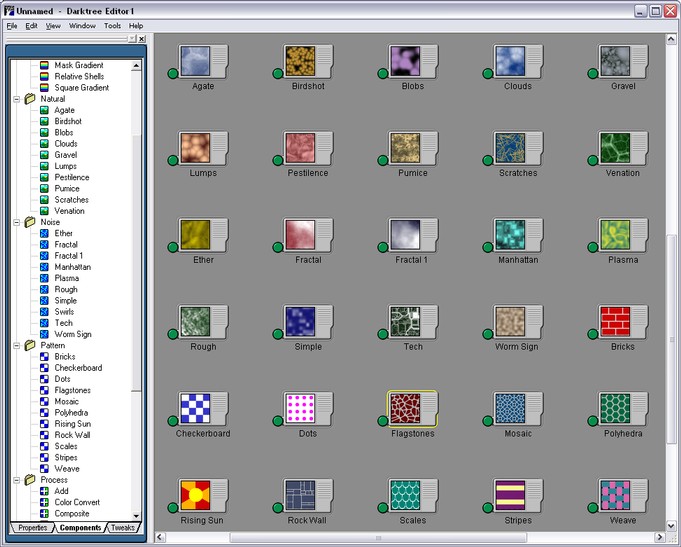Select the Stripes component node

[x=518, y=496]
